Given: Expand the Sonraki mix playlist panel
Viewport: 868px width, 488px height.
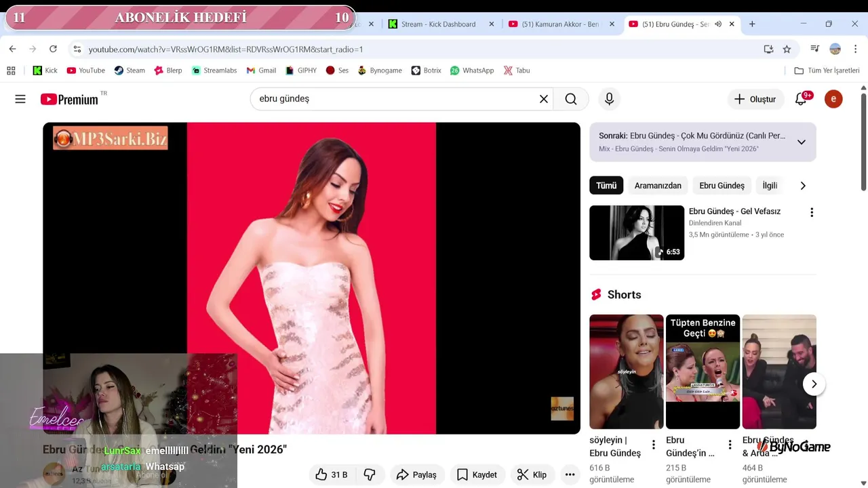Looking at the screenshot, I should [x=801, y=142].
